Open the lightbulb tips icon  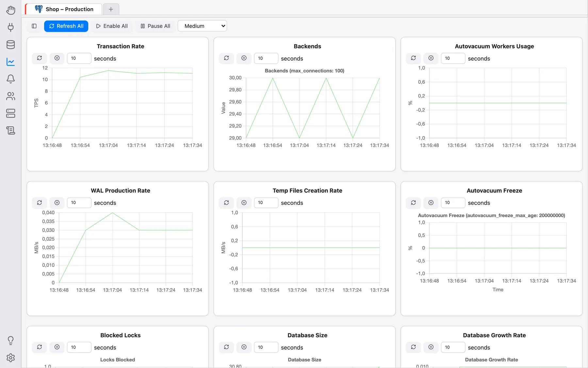[x=10, y=341]
